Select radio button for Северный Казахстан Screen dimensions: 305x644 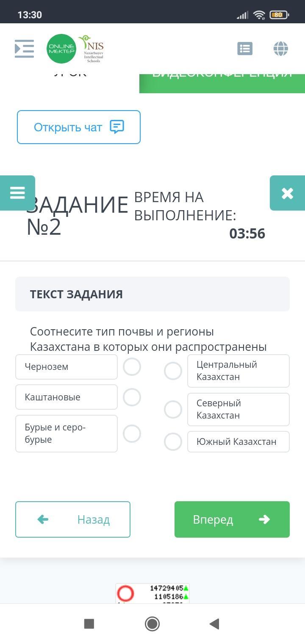(x=173, y=409)
